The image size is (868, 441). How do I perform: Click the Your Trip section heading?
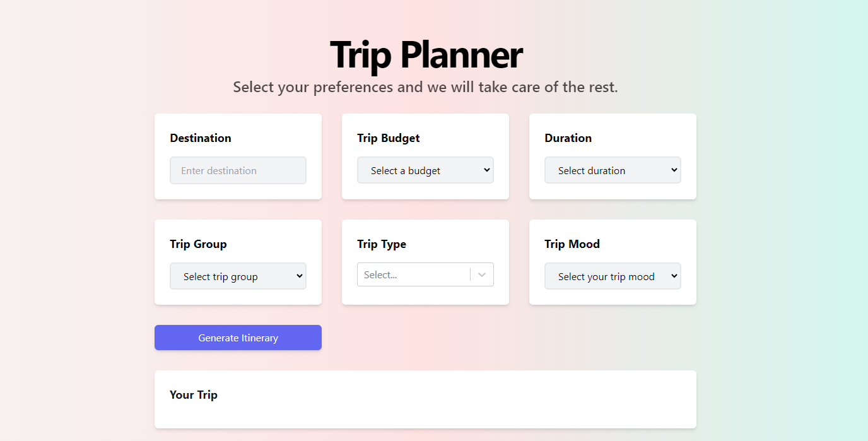[194, 395]
